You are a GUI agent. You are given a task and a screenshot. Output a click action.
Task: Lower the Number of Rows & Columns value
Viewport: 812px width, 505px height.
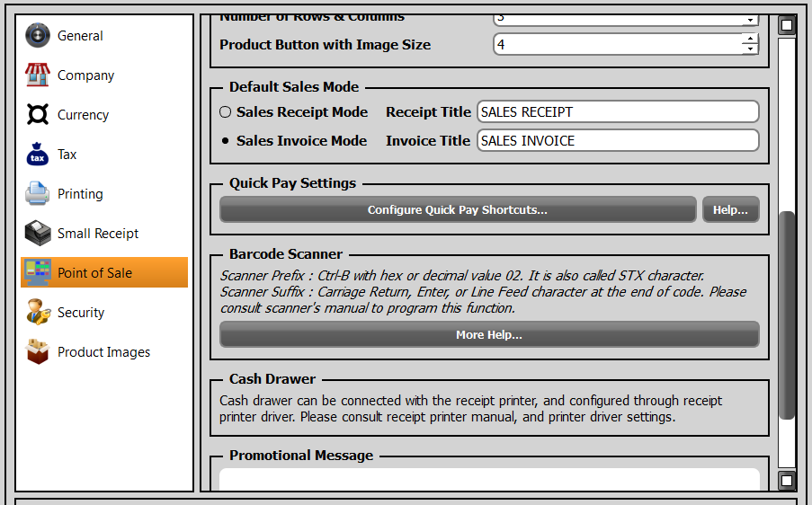tap(750, 21)
